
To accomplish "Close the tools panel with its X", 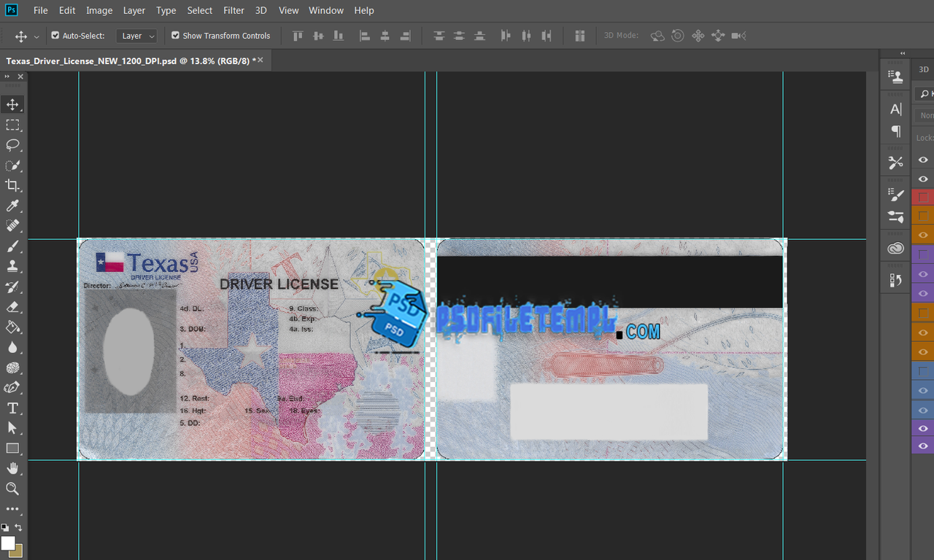I will tap(20, 77).
